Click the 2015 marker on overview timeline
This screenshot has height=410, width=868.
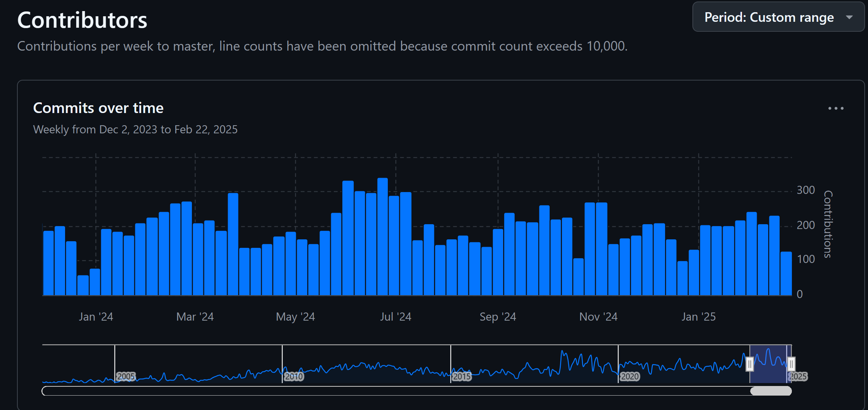coord(462,376)
